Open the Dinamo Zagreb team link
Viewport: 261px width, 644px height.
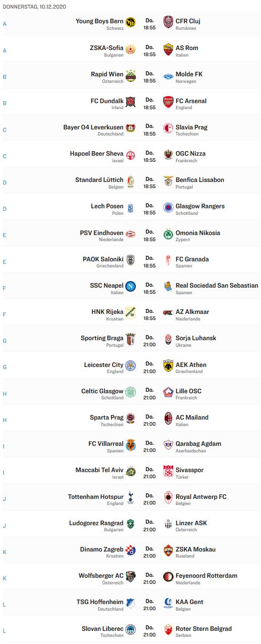101,549
